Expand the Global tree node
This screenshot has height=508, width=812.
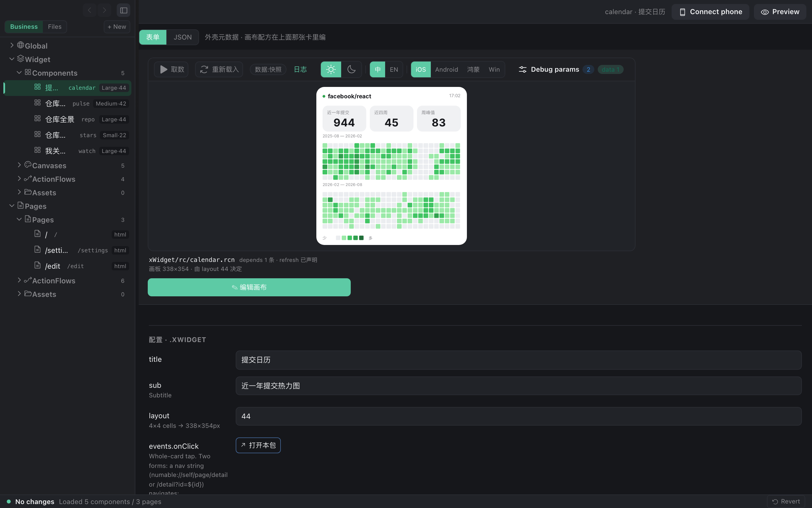[12, 45]
